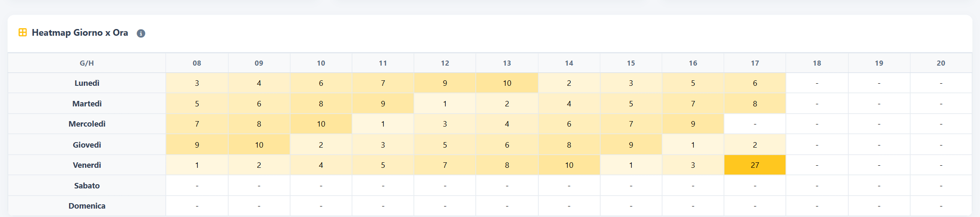Screen dimensions: 980x217
Task: Click the Martedì 11 cell showing 9
Action: (383, 103)
